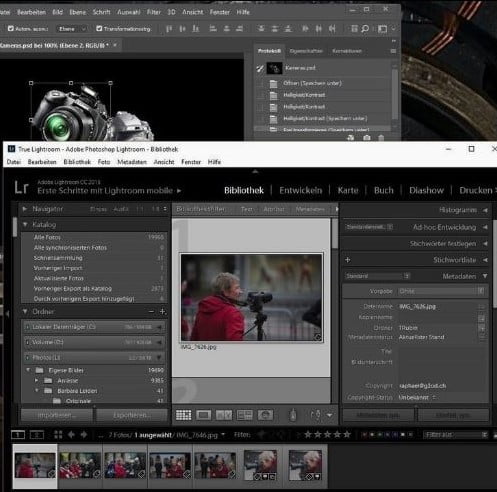497x492 pixels.
Task: Collapse the Ordner panel
Action: coord(25,311)
